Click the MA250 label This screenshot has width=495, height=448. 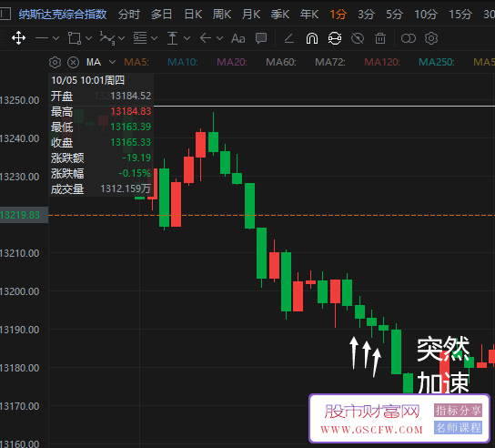pos(436,62)
